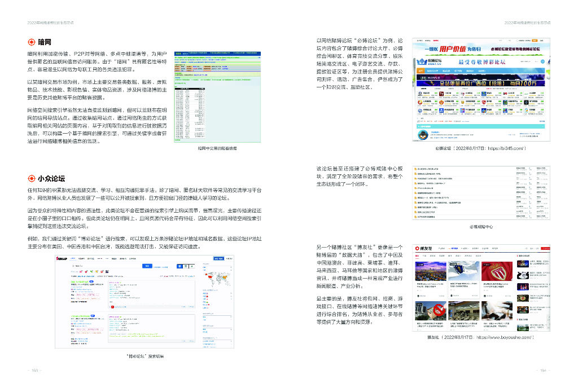
Task: Click the blue search button in search screenshot
Action: [x=147, y=266]
